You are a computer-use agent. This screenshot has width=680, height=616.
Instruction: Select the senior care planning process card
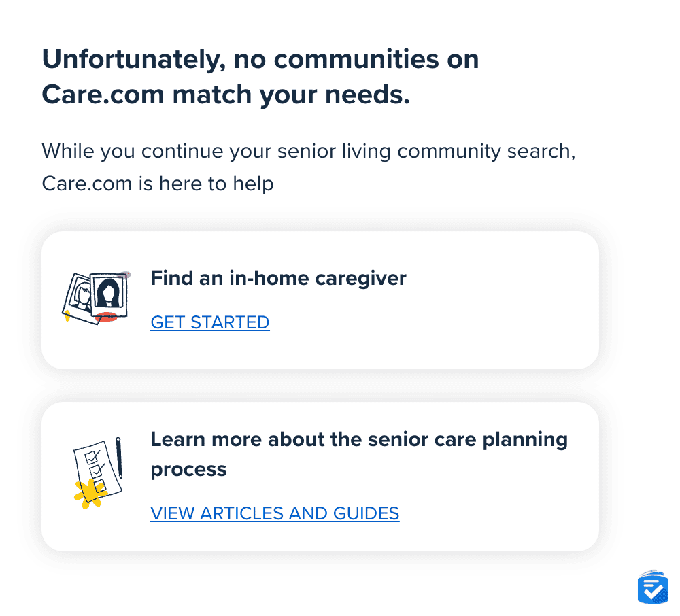pos(320,477)
